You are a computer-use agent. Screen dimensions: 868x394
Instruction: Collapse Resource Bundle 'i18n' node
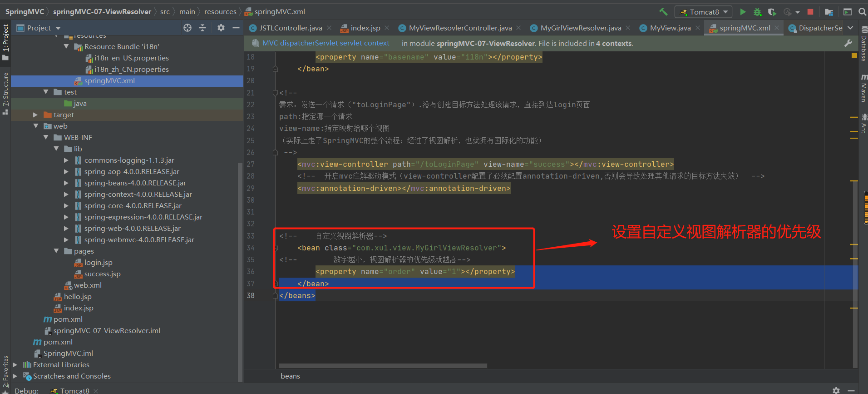[x=66, y=46]
